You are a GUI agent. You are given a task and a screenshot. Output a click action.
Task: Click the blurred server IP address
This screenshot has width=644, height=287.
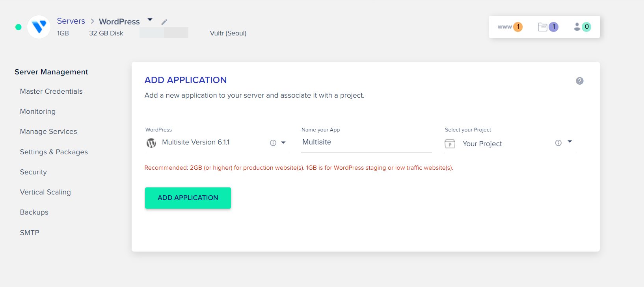tap(164, 32)
